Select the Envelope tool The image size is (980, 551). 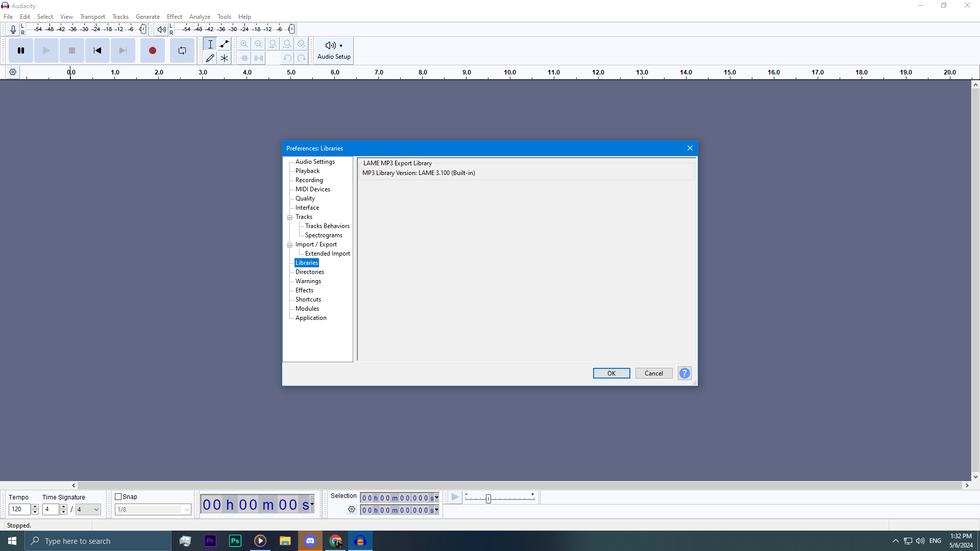pyautogui.click(x=224, y=44)
